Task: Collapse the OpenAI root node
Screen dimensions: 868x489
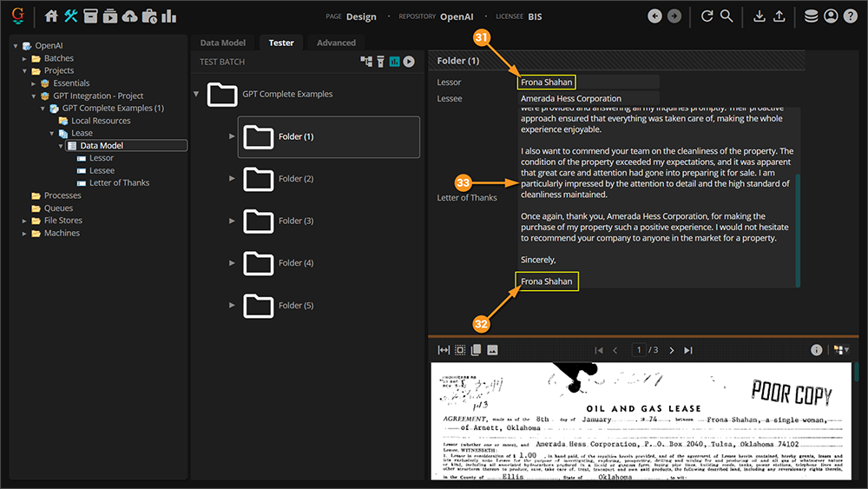Action: [16, 45]
